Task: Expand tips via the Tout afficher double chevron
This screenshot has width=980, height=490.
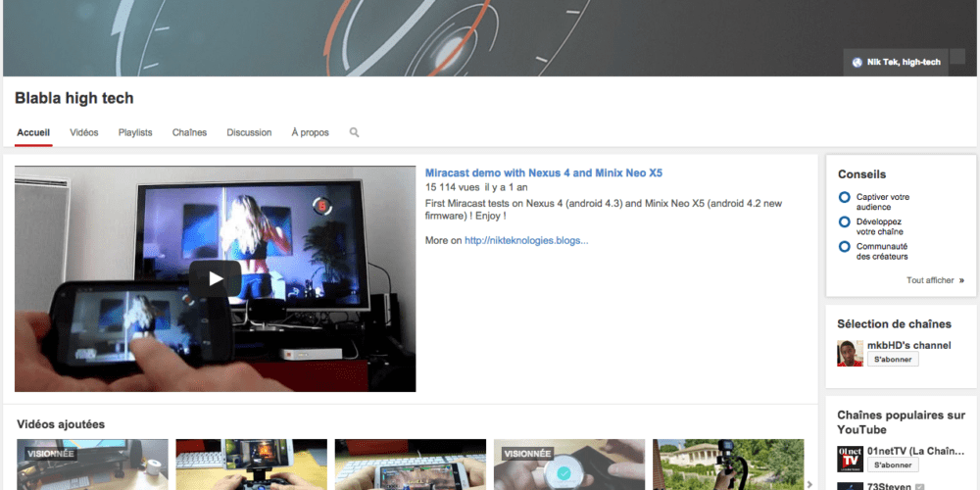Action: 961,280
